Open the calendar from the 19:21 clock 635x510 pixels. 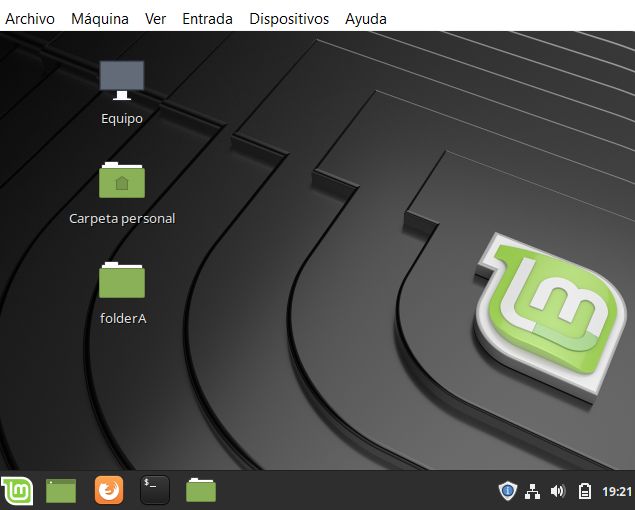tap(617, 491)
